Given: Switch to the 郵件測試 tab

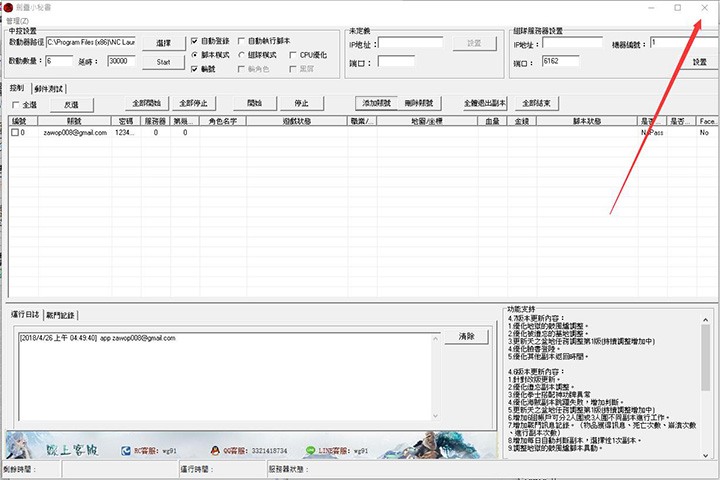Looking at the screenshot, I should [x=48, y=88].
